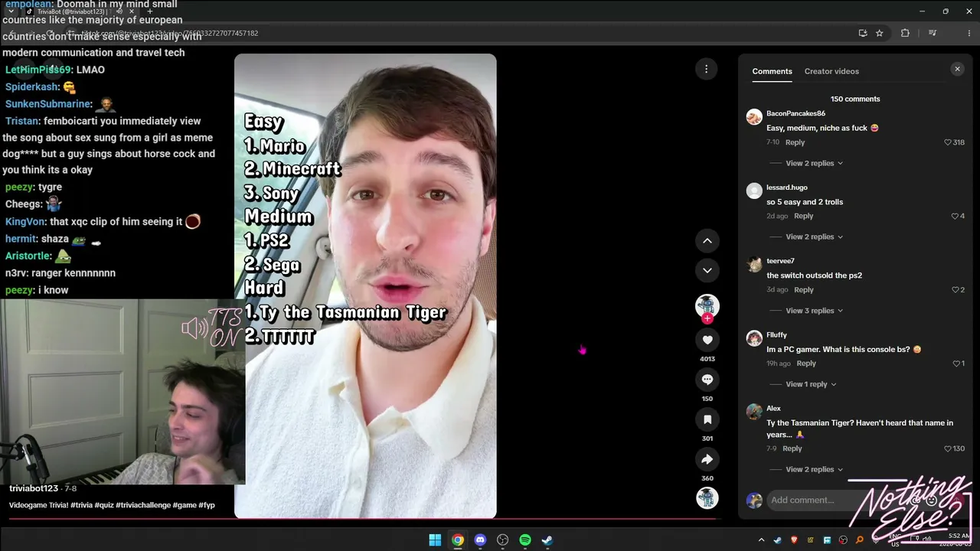980x551 pixels.
Task: Bookmark this page with the star icon
Action: (880, 33)
